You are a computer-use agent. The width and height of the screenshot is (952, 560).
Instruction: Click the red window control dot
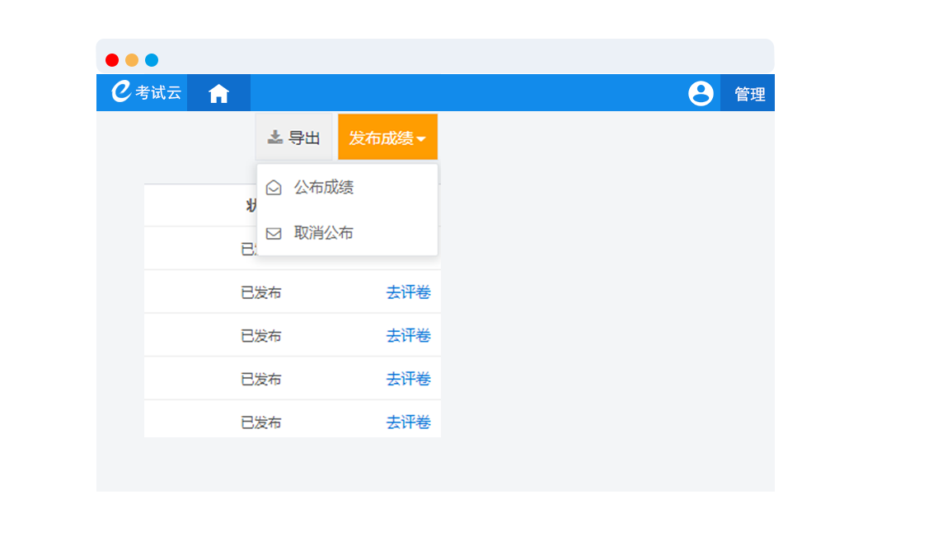tap(112, 60)
